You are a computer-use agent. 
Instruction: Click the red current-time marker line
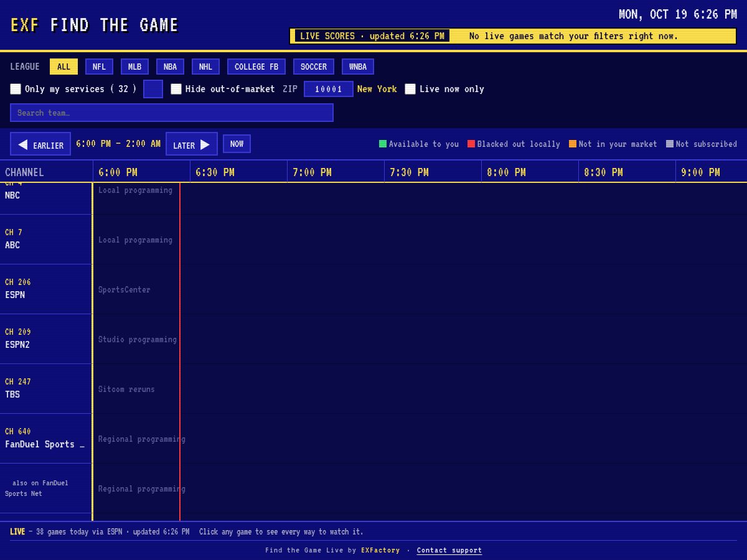180,352
